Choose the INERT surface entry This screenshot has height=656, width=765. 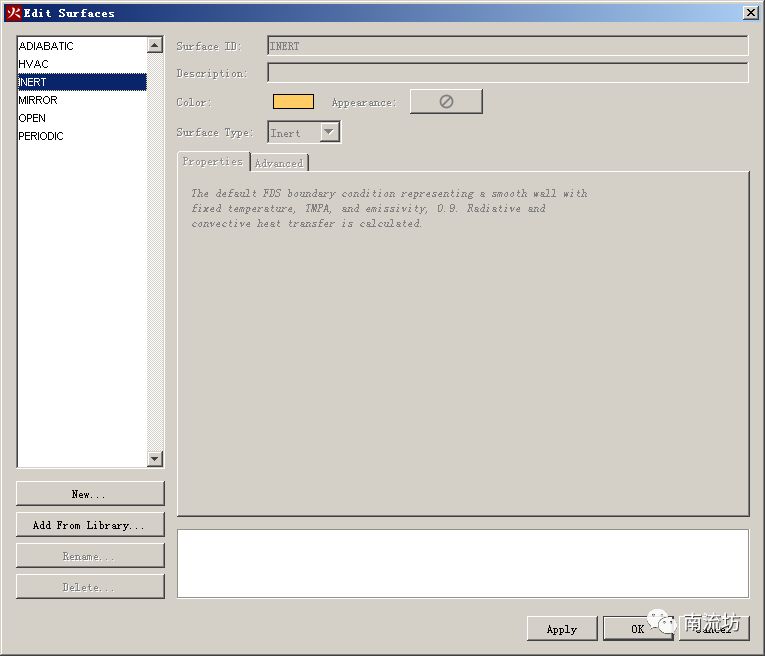(x=33, y=82)
